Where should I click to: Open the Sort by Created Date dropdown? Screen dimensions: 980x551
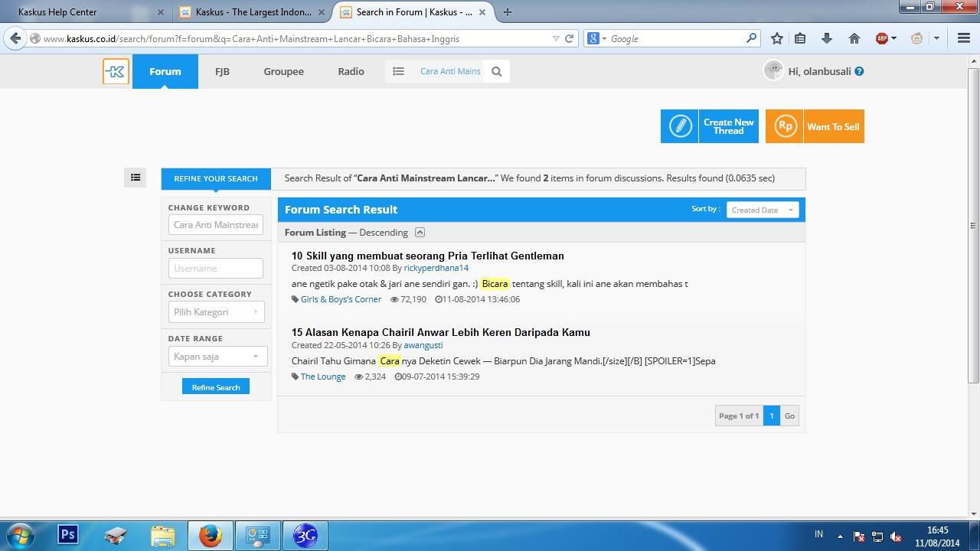(763, 210)
